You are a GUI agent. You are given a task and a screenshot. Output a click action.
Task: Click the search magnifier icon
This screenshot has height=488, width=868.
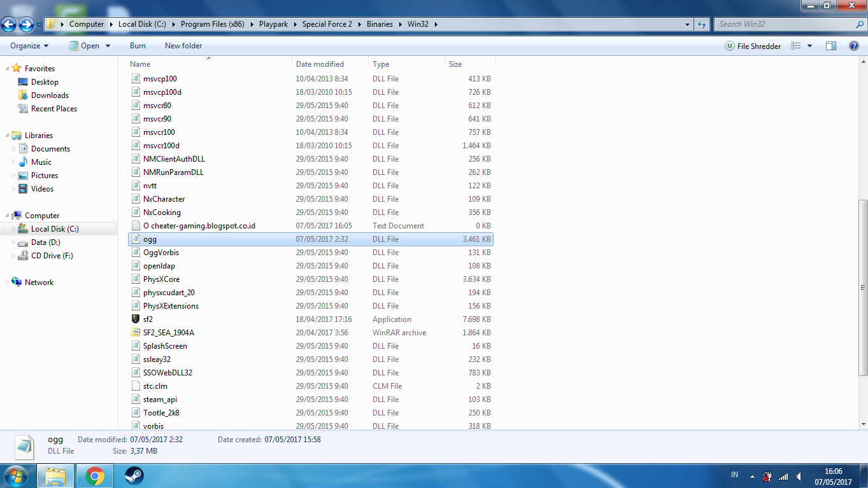(860, 24)
